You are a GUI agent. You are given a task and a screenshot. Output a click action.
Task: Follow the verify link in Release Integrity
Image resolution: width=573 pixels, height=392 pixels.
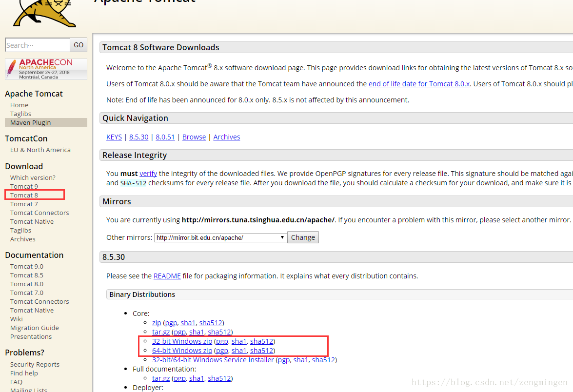[148, 174]
